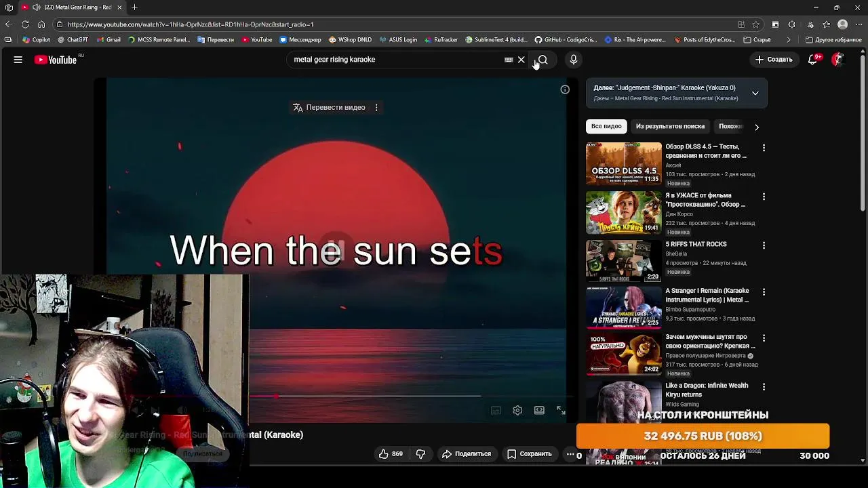The width and height of the screenshot is (868, 488).
Task: Go to YouTube home via logo
Action: point(56,60)
